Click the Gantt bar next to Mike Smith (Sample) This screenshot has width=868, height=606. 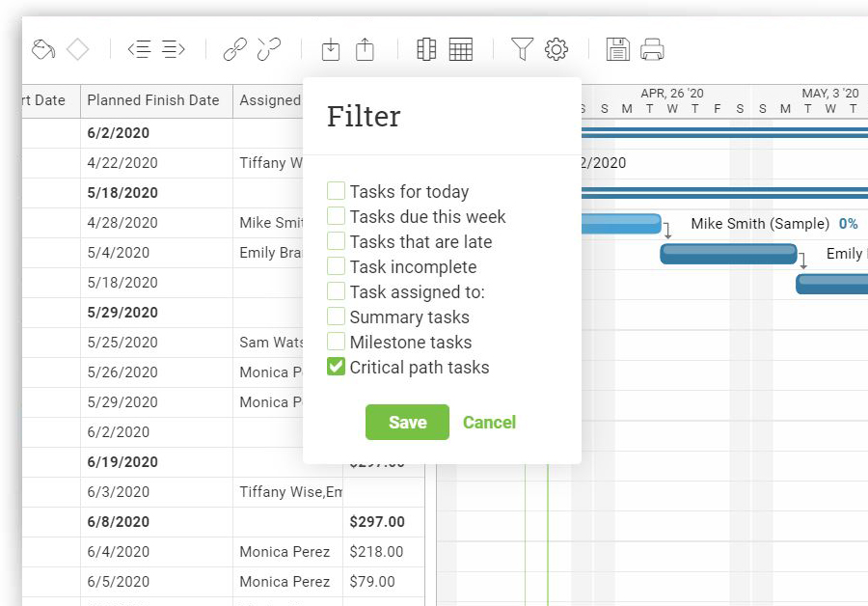pos(621,224)
